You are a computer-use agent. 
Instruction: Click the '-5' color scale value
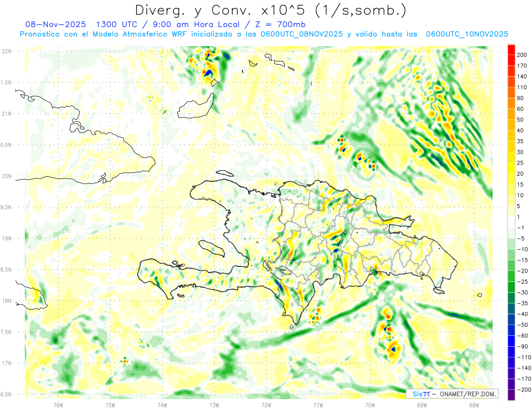[x=522, y=239]
